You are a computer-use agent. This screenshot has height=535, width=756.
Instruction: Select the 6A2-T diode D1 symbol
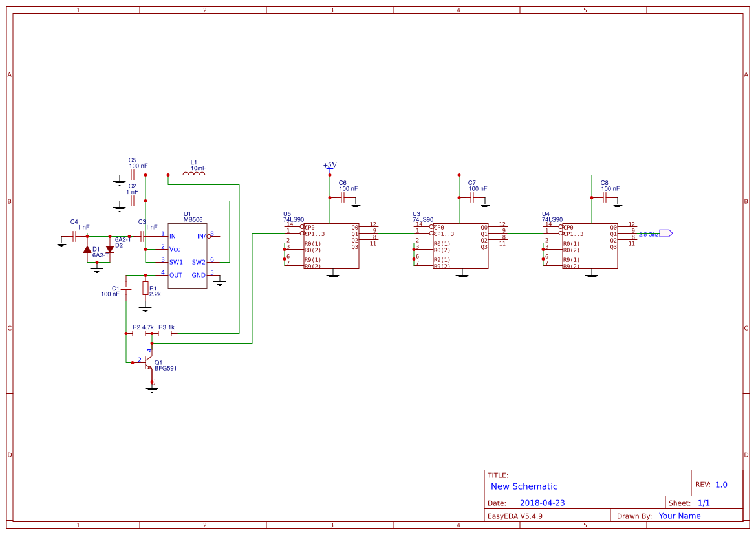89,249
